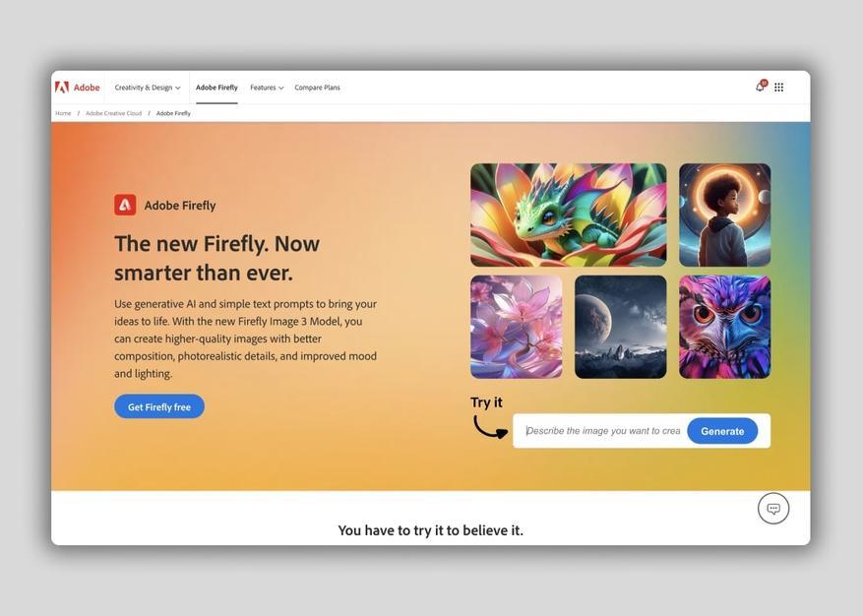Click the Get Firefly free button
The width and height of the screenshot is (863, 616).
click(159, 406)
